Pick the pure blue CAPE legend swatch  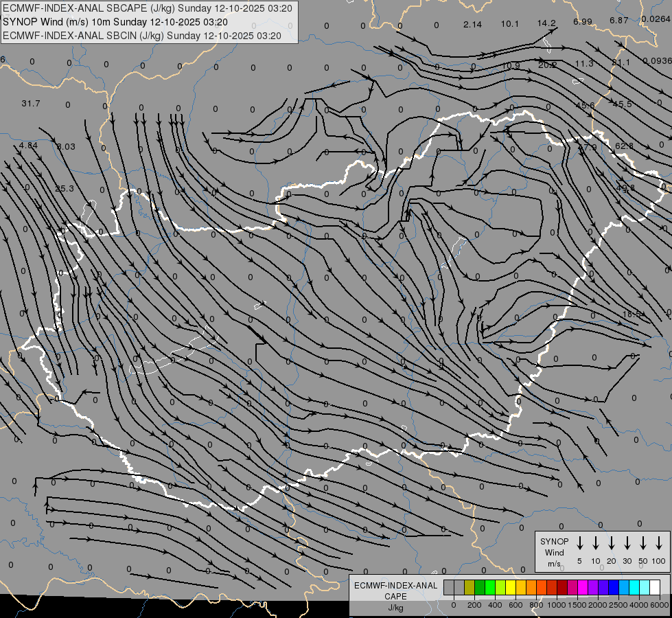[x=614, y=587]
